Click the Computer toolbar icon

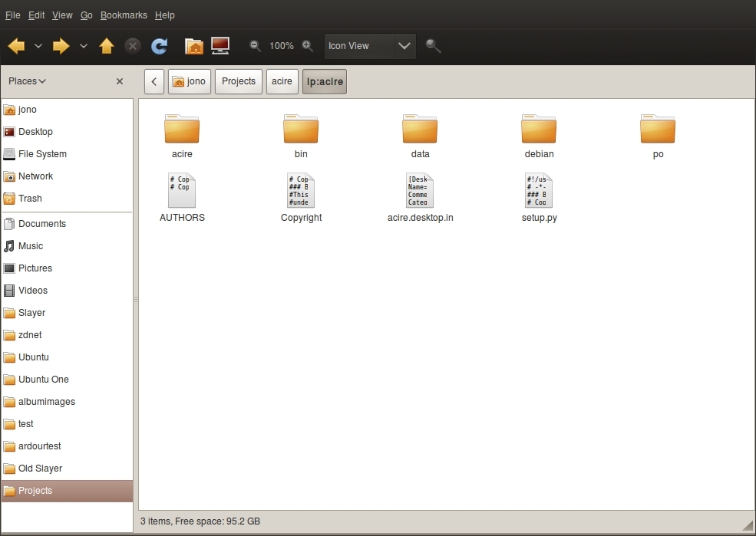pos(220,46)
